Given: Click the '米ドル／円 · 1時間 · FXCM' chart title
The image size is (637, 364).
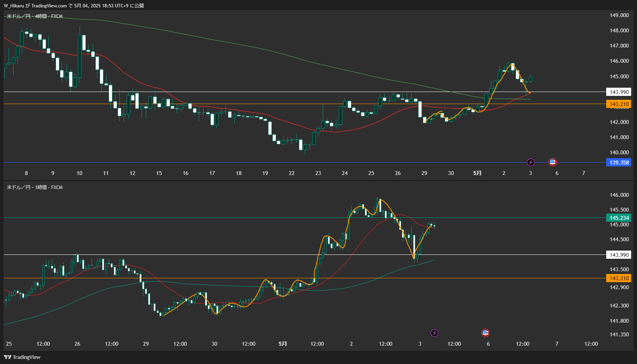Looking at the screenshot, I should coord(35,187).
